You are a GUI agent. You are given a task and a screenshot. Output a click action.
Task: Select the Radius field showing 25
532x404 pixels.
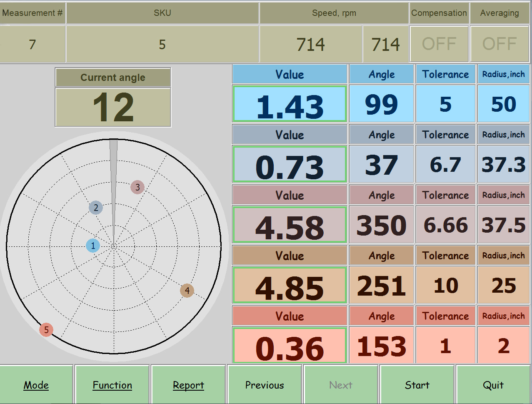pyautogui.click(x=503, y=286)
